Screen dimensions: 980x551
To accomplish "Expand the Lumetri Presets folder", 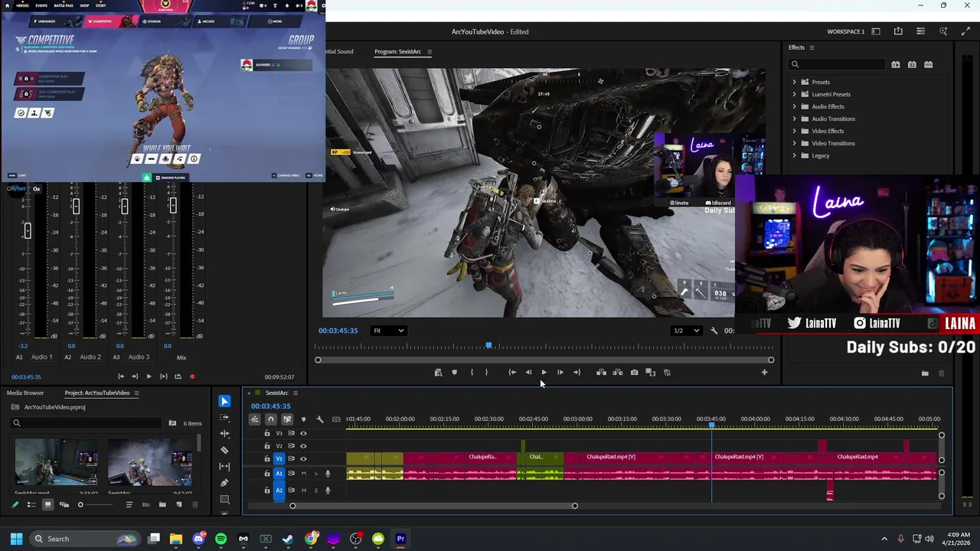I will [794, 94].
